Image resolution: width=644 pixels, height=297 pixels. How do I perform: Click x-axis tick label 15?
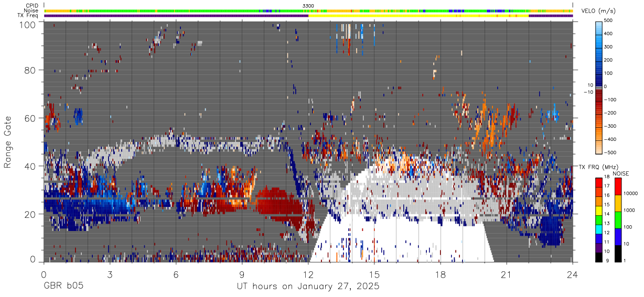(374, 274)
